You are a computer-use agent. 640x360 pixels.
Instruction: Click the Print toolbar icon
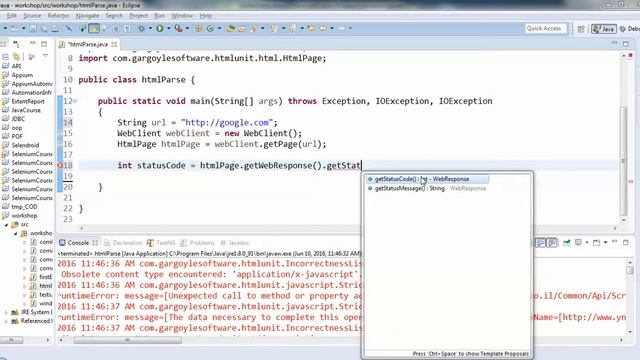pyautogui.click(x=54, y=29)
